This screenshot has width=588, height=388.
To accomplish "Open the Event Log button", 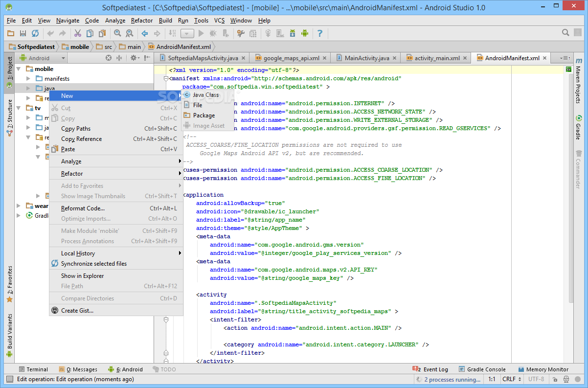I will click(430, 369).
